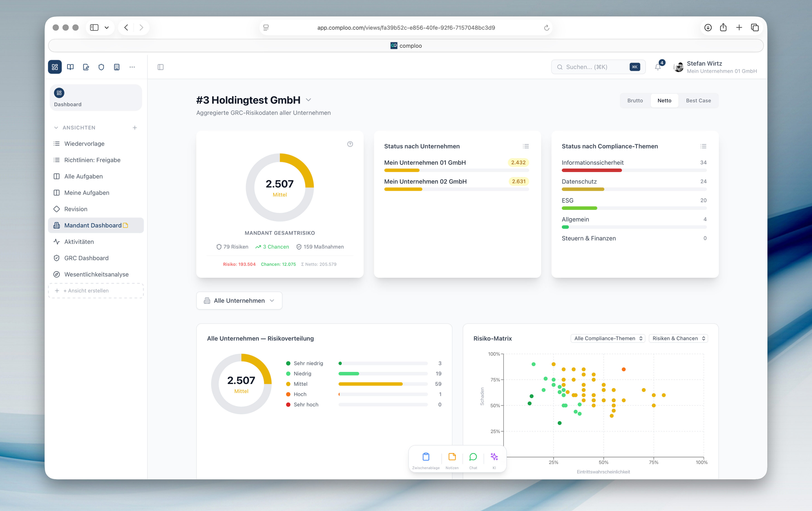Open the building icon in top navigation
This screenshot has height=511, width=812.
tap(117, 67)
